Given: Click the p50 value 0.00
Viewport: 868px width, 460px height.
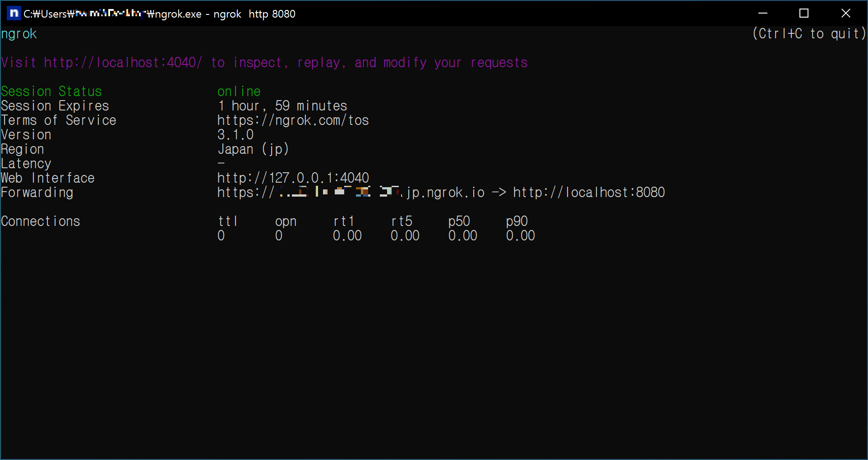Looking at the screenshot, I should click(463, 236).
